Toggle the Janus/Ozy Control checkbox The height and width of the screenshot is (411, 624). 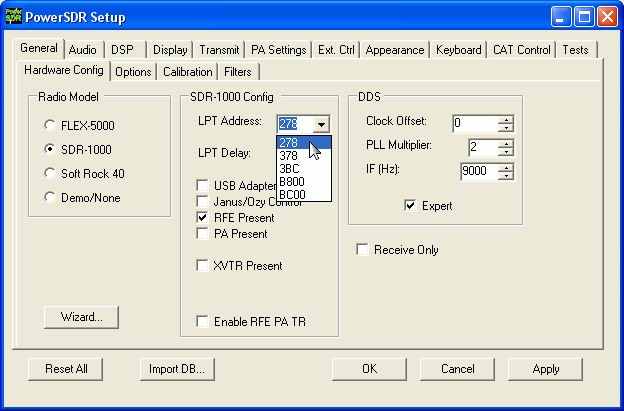203,201
